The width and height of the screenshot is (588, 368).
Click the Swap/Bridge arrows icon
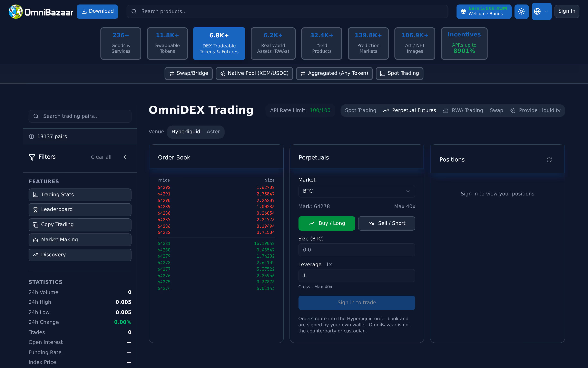(x=172, y=74)
